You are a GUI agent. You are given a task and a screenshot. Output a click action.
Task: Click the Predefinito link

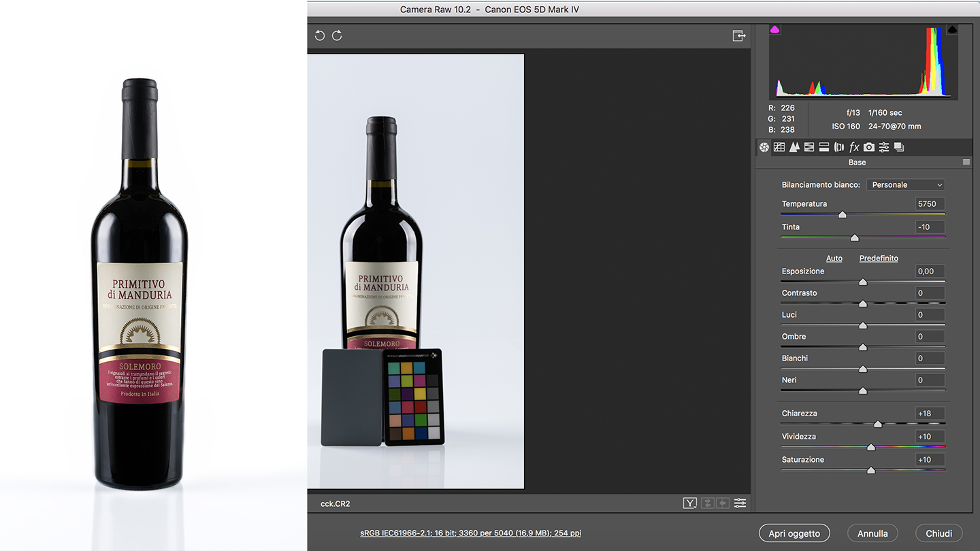(x=879, y=258)
